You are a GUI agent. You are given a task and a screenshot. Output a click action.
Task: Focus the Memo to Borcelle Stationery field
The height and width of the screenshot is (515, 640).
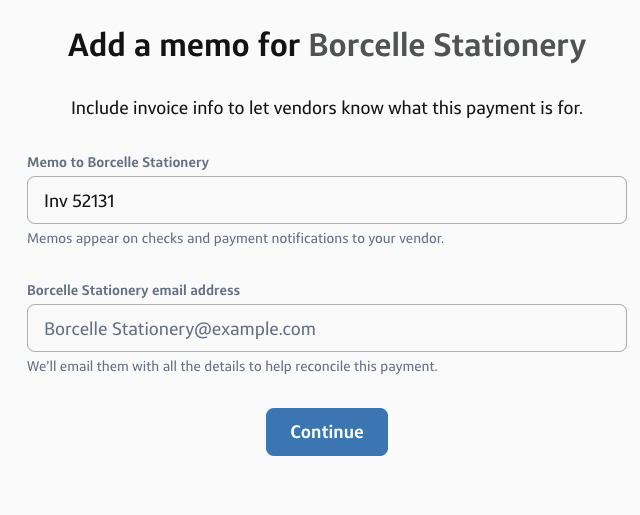coord(326,200)
